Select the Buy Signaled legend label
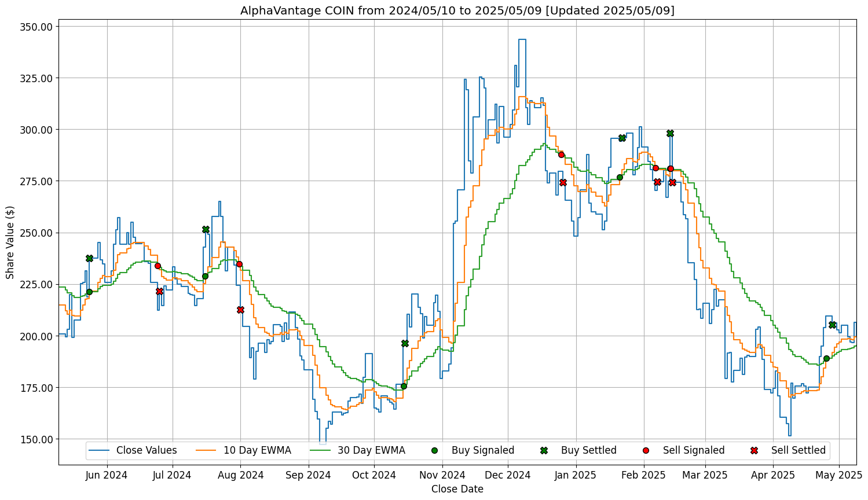This screenshot has width=868, height=500. pos(483,451)
